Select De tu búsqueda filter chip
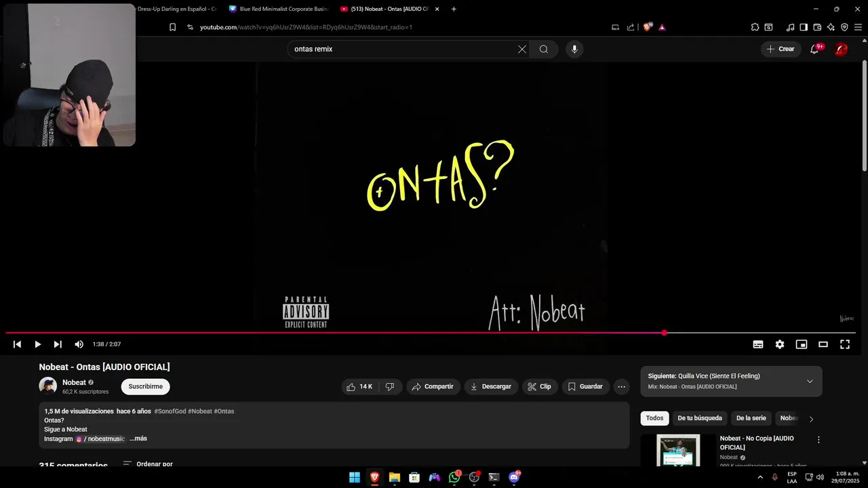This screenshot has width=868, height=488. [700, 418]
